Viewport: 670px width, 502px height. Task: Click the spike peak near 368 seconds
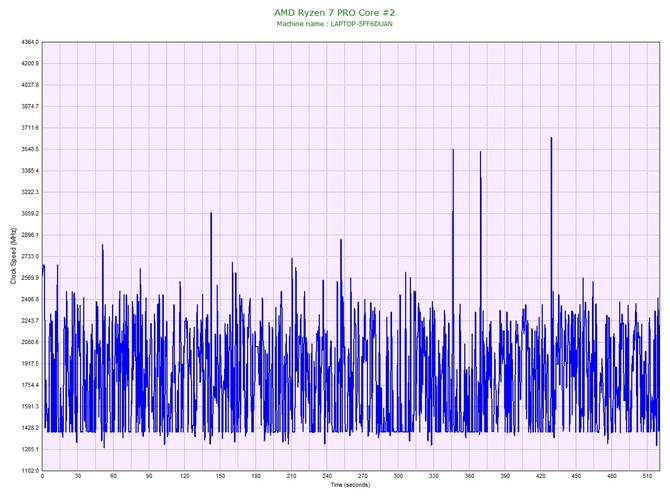(x=480, y=153)
